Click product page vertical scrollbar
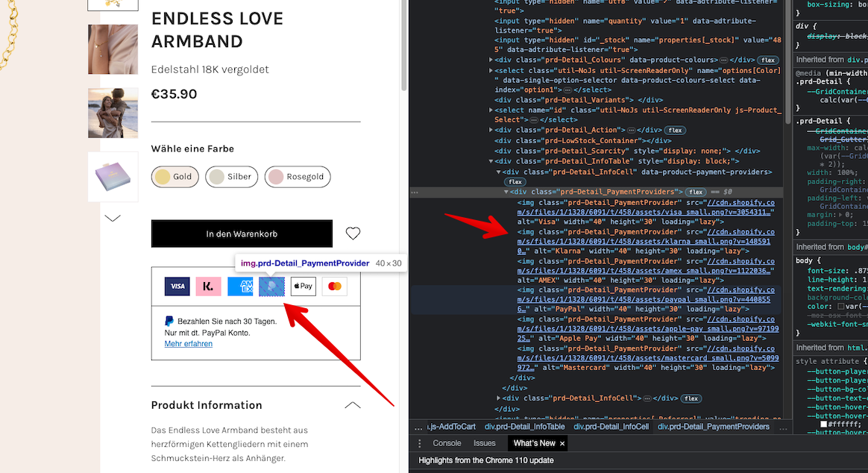Image resolution: width=868 pixels, height=473 pixels. 404,44
